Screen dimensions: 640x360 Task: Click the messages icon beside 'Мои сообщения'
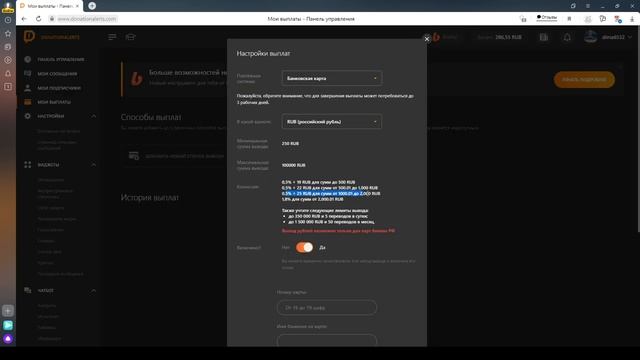point(27,73)
